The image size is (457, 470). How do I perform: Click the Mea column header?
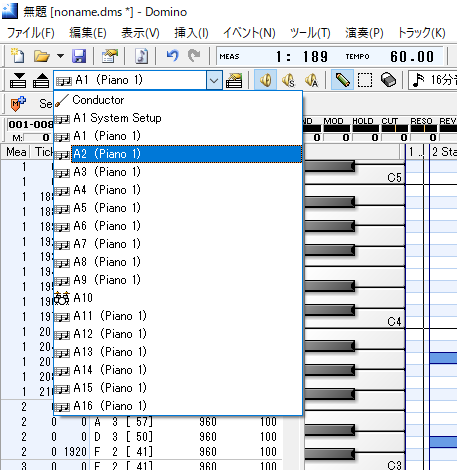coord(16,152)
